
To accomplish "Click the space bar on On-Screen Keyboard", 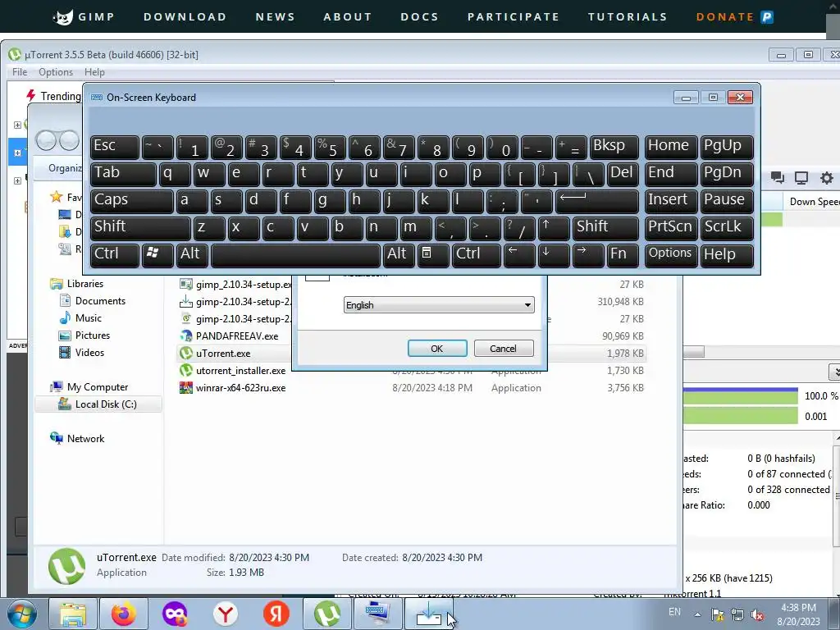I will click(x=295, y=254).
